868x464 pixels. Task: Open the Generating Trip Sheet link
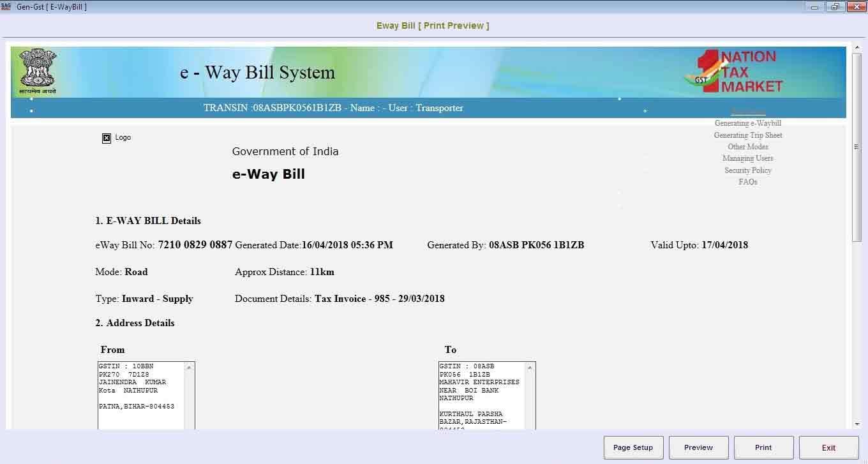[747, 135]
